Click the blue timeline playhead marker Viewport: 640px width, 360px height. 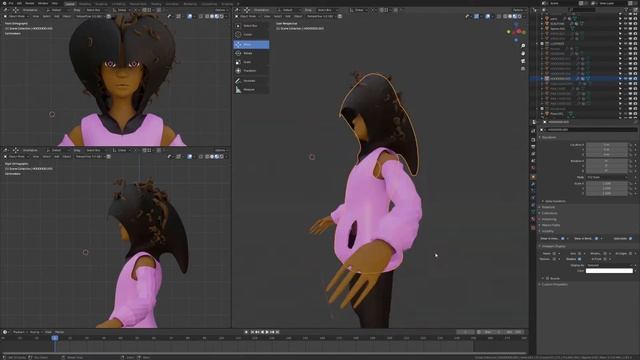pos(55,338)
